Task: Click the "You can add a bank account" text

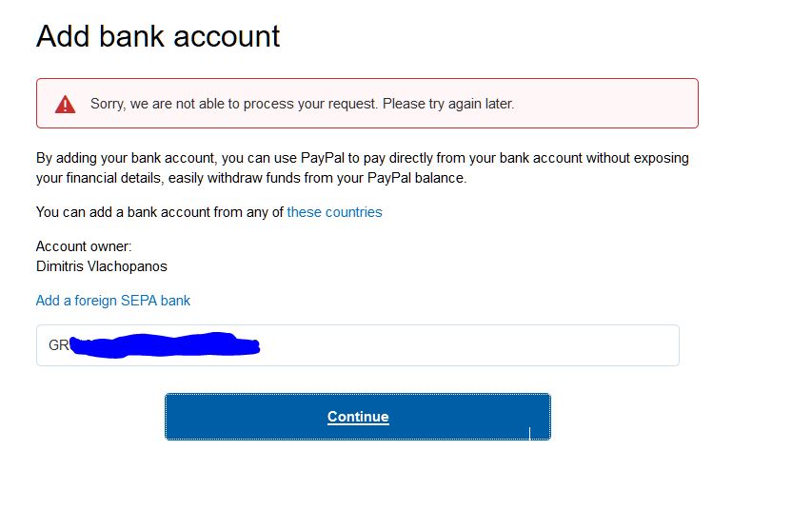Action: point(160,212)
